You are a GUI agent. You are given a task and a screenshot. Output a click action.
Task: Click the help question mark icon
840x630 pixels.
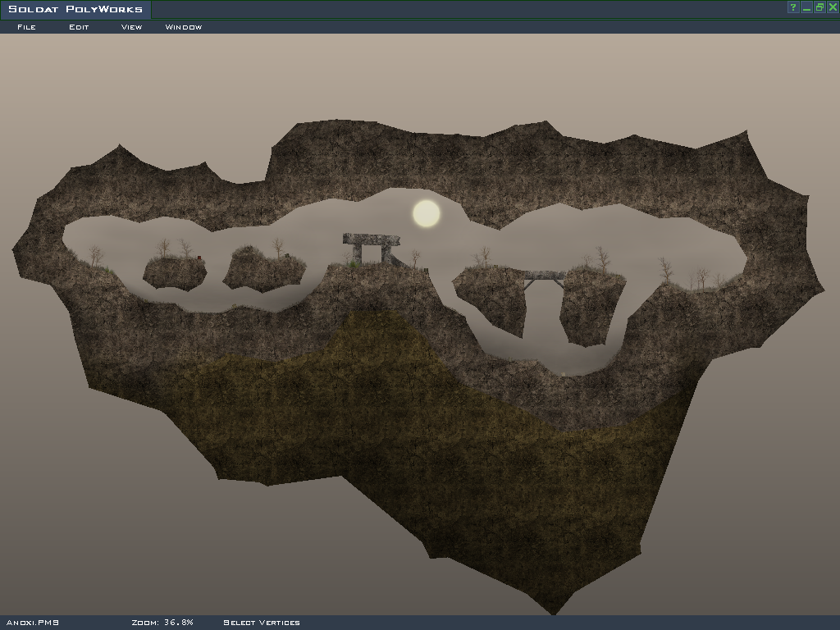[793, 7]
